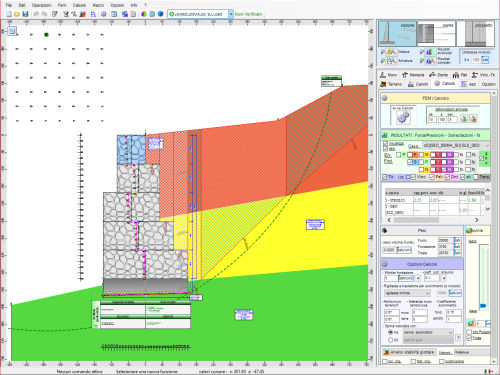This screenshot has width=500, height=375.
Task: Start calculation with the gears icon
Action: (403, 117)
